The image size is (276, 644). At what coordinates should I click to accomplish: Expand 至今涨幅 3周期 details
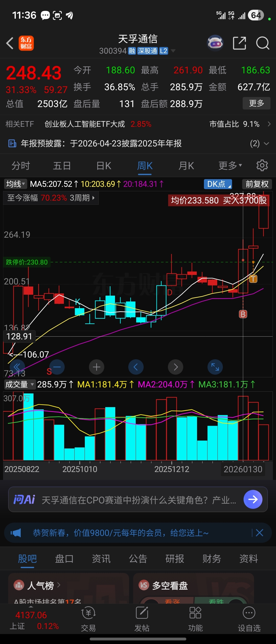tap(51, 198)
